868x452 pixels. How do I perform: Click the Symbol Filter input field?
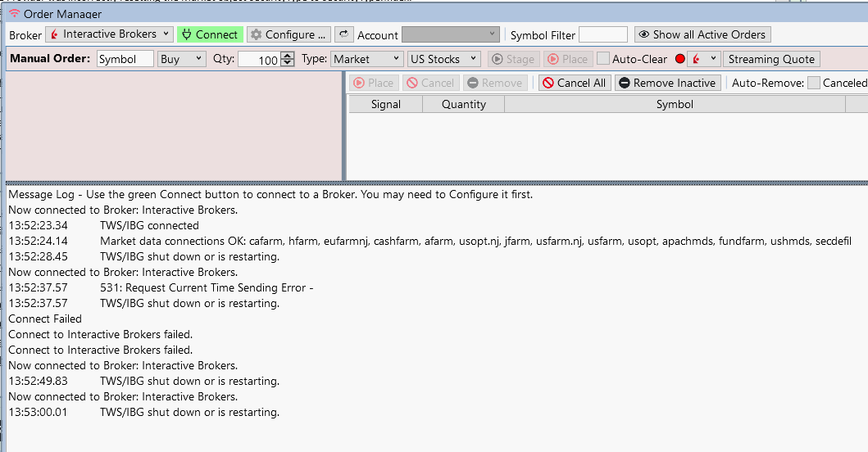click(x=602, y=34)
